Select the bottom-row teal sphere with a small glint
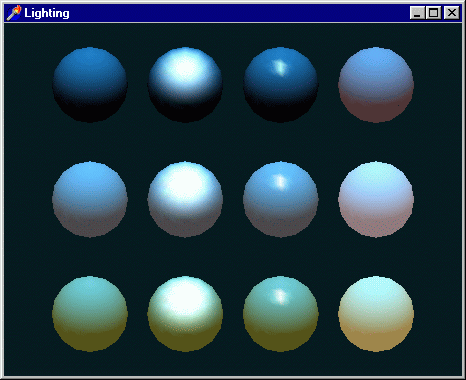 click(281, 314)
